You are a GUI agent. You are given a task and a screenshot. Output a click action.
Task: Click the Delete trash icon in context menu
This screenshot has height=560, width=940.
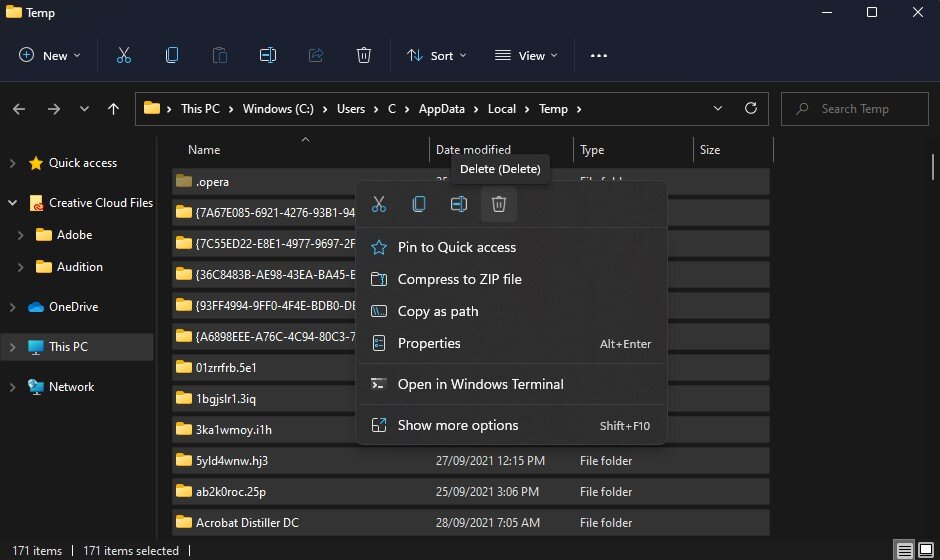499,204
